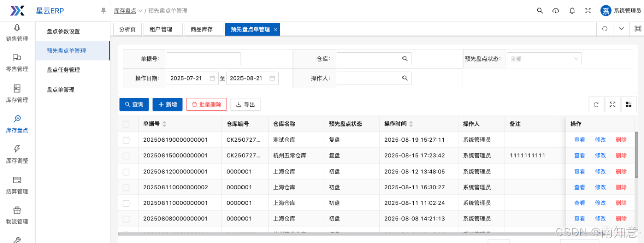Open the 预先盘点状态 dropdown
The width and height of the screenshot is (644, 243).
pos(544,59)
